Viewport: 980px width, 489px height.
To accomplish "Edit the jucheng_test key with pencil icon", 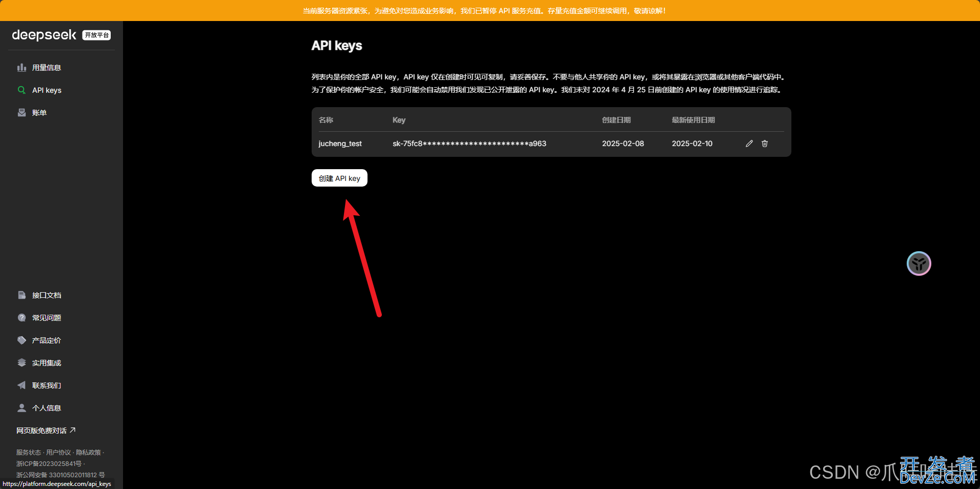I will (x=749, y=144).
